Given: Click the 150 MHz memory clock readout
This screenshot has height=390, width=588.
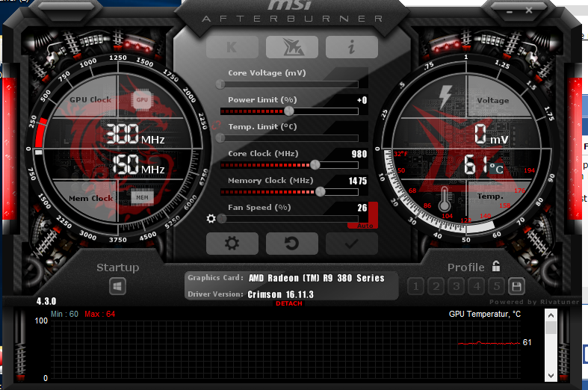Looking at the screenshot, I should coord(138,164).
